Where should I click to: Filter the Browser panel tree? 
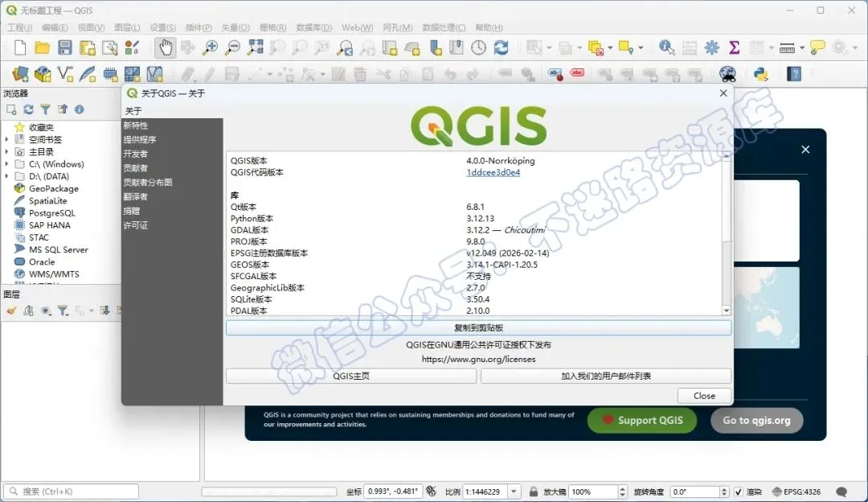(45, 109)
